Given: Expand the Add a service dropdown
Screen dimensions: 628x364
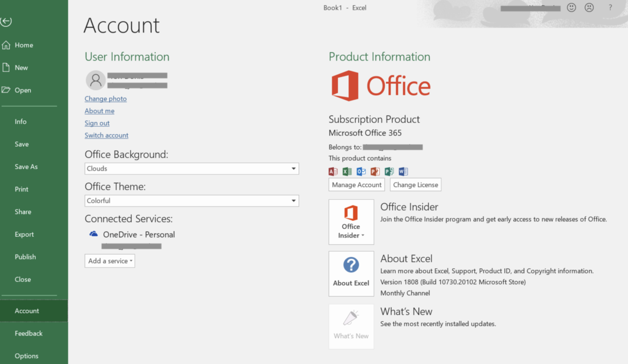Looking at the screenshot, I should [110, 261].
